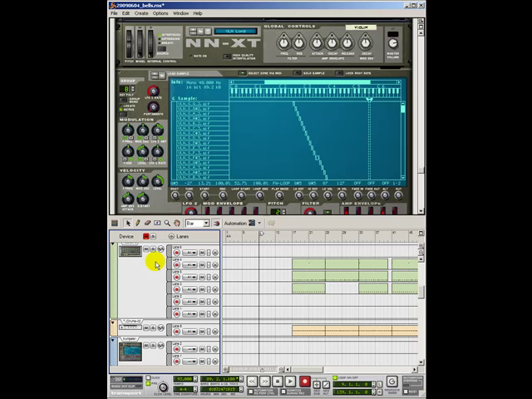Toggle the Solo Sample button
This screenshot has height=399, width=532.
(x=298, y=73)
